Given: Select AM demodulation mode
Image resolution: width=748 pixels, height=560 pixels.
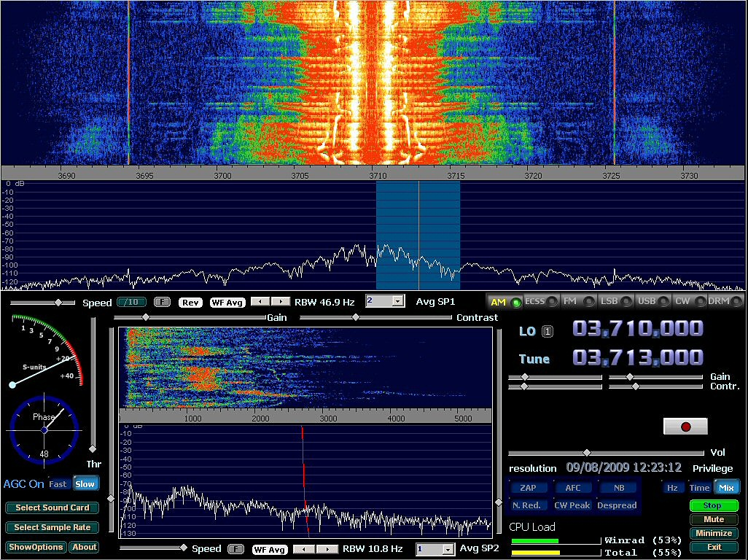Looking at the screenshot, I should coord(504,302).
